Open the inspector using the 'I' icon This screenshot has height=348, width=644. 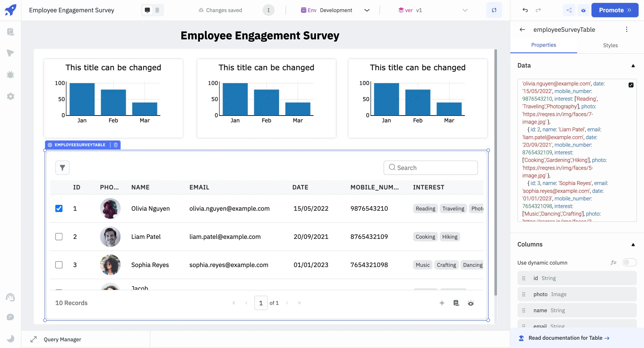point(268,10)
